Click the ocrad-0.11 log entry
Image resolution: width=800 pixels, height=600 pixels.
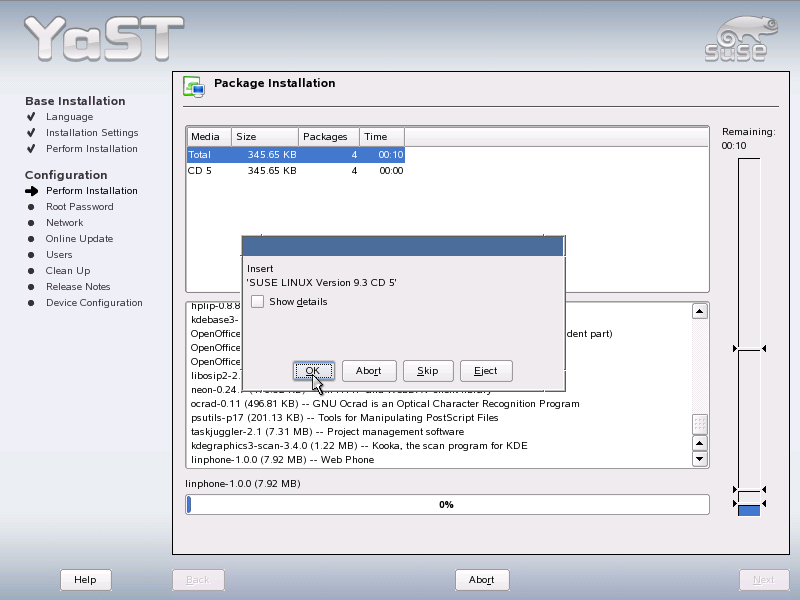click(385, 404)
